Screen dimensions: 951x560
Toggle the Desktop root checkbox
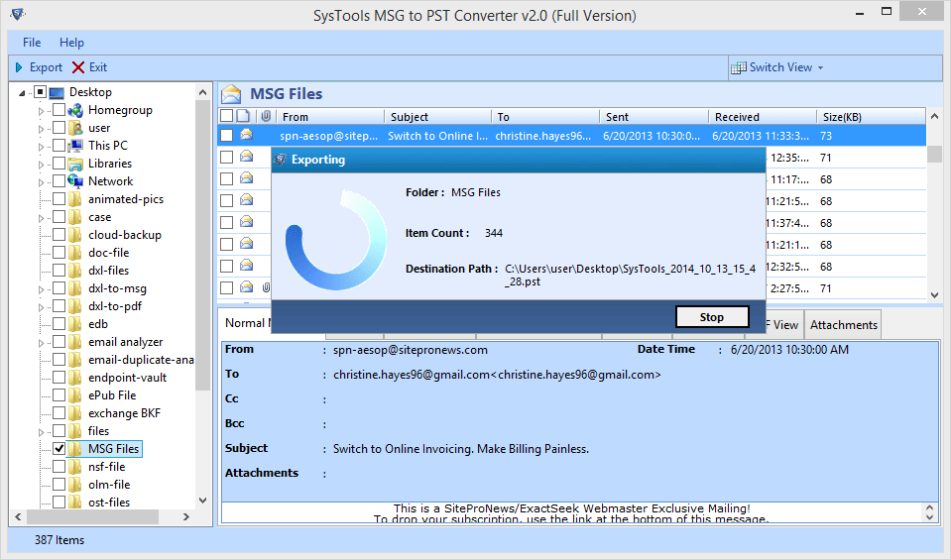coord(40,92)
